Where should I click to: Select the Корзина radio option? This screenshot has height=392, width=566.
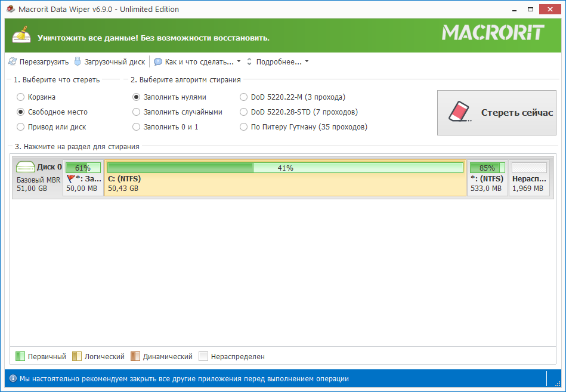click(21, 97)
